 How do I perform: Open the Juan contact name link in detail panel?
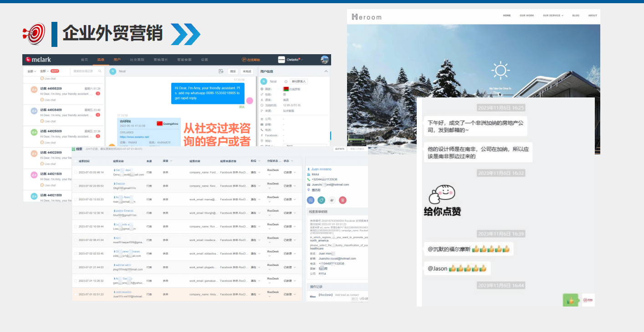(x=321, y=169)
